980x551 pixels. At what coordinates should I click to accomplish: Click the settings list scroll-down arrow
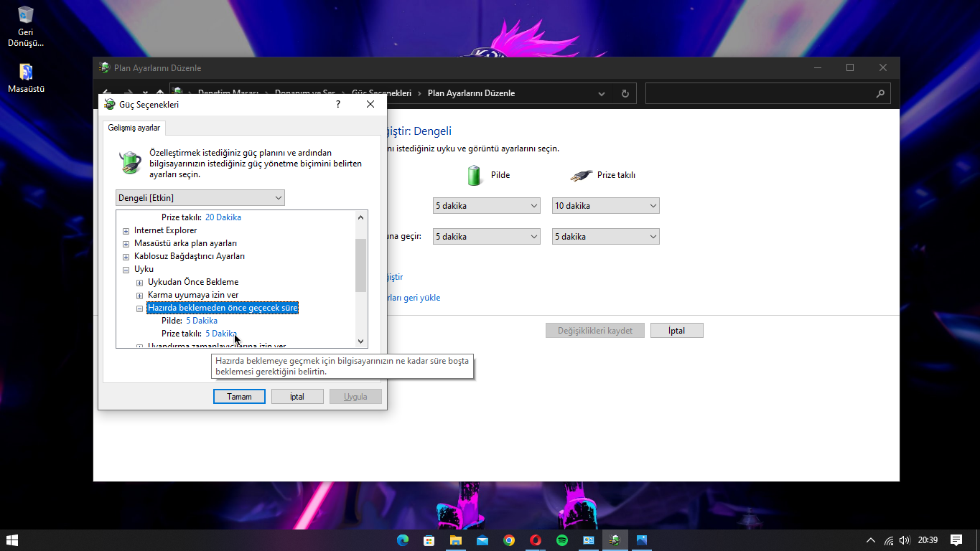361,342
